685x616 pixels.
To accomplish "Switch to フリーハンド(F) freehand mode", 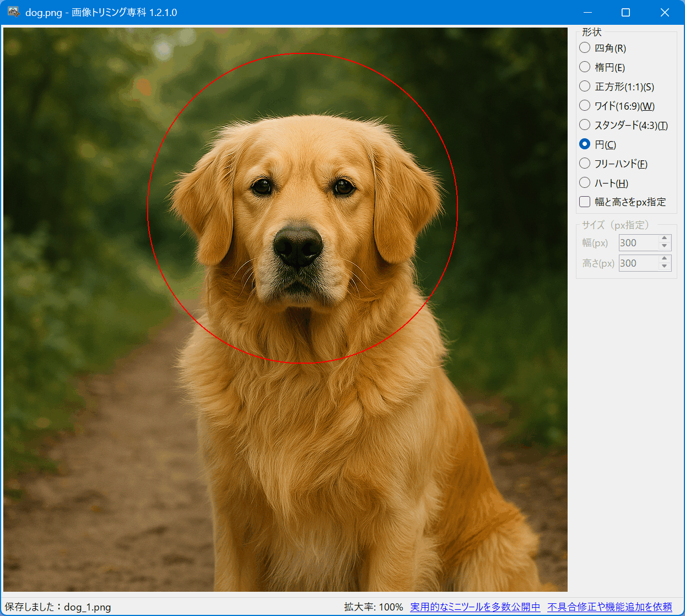I will point(585,164).
